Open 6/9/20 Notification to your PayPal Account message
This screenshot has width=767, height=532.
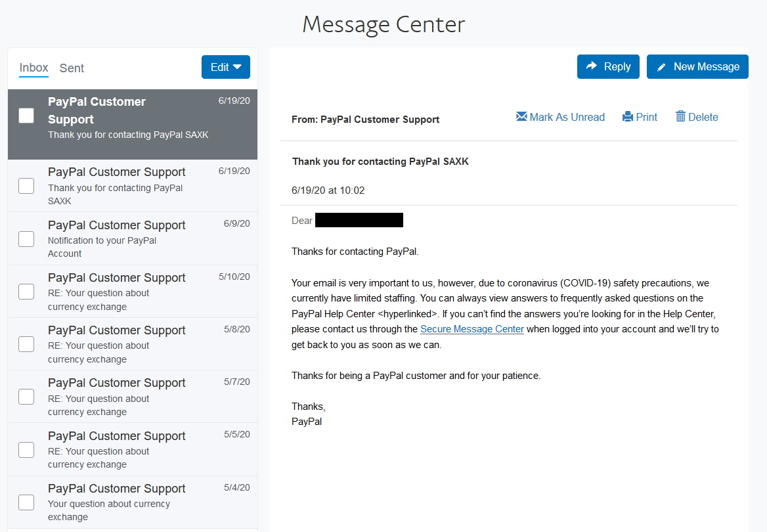pos(133,239)
